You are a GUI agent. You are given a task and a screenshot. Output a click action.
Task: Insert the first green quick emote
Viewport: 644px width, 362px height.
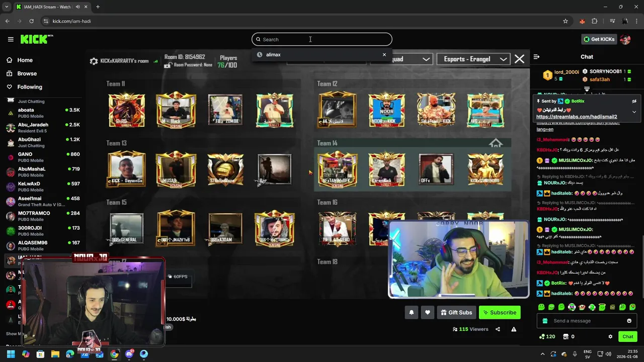541,307
